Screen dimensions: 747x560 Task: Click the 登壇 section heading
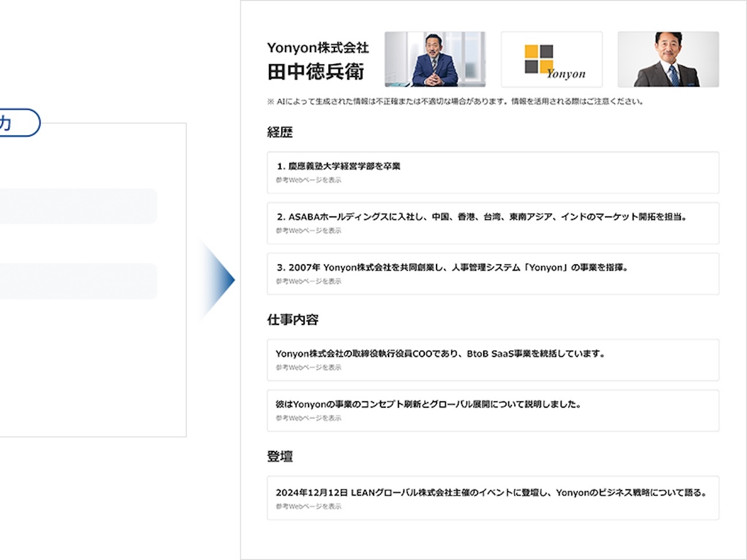280,457
